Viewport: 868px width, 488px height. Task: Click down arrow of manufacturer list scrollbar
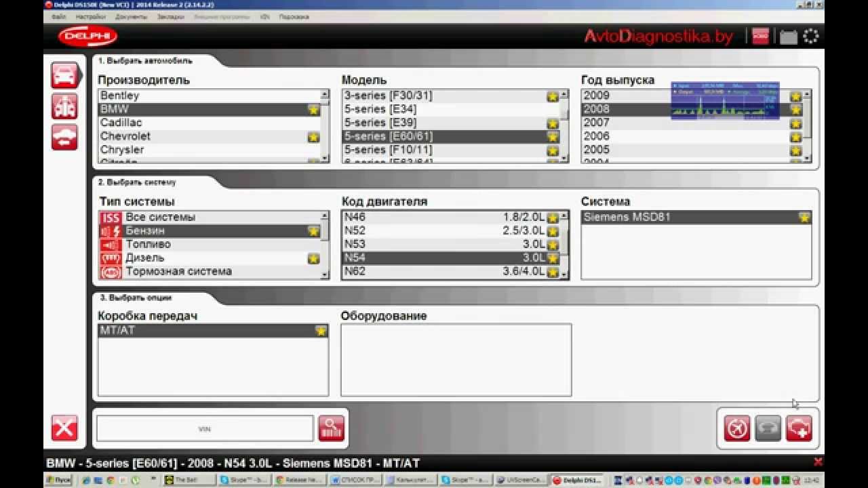coord(325,159)
